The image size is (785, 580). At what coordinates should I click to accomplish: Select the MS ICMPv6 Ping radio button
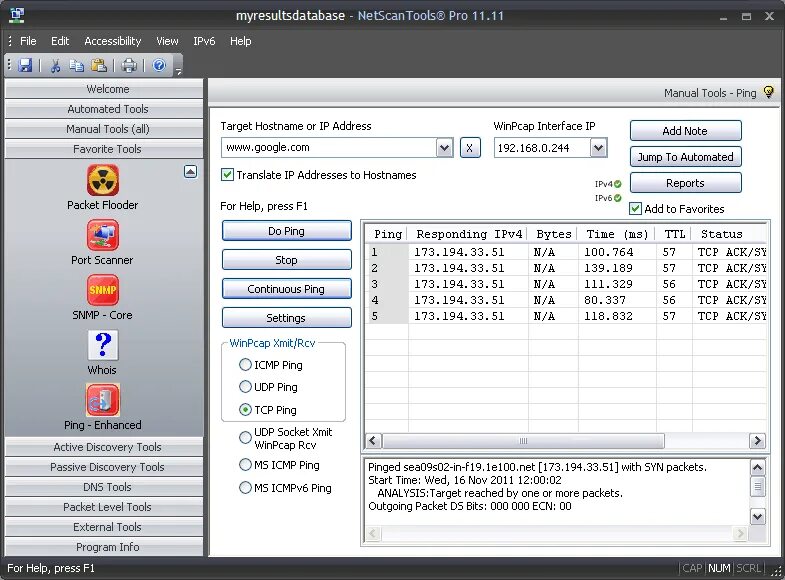[245, 488]
